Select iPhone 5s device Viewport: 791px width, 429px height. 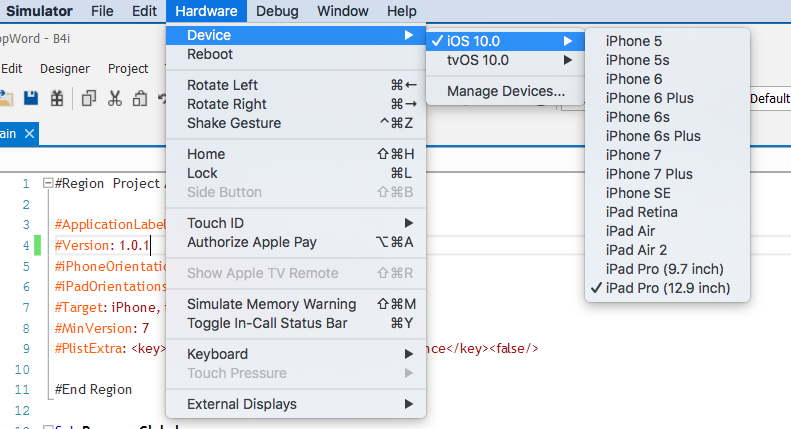pos(667,60)
